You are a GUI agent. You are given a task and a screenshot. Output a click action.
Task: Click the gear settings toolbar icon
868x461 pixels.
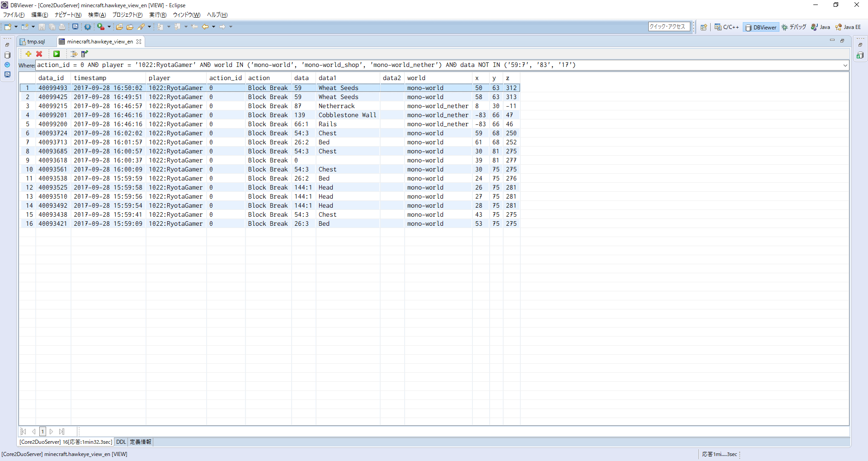pyautogui.click(x=88, y=27)
